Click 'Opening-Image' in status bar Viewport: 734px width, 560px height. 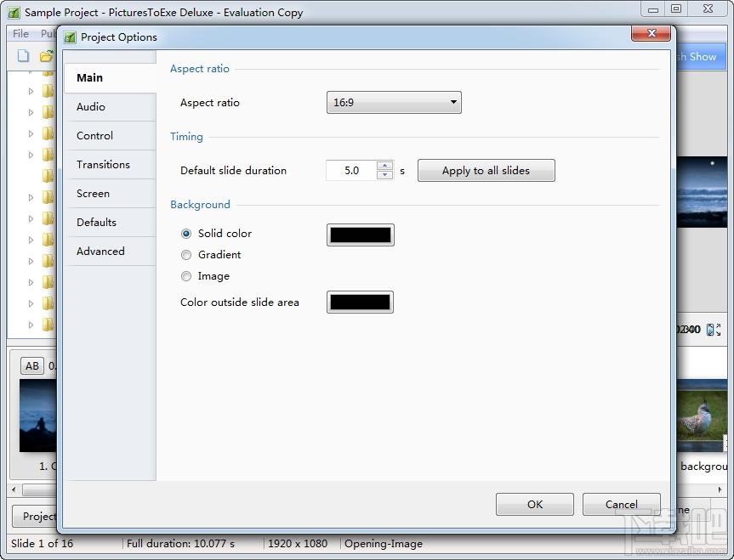click(384, 544)
